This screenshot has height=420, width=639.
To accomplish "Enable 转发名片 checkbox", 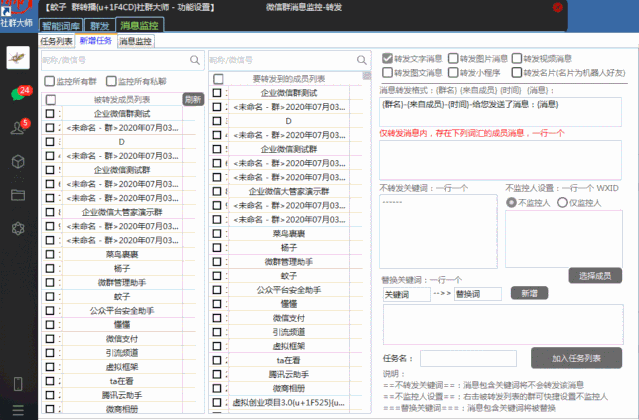I will point(516,73).
